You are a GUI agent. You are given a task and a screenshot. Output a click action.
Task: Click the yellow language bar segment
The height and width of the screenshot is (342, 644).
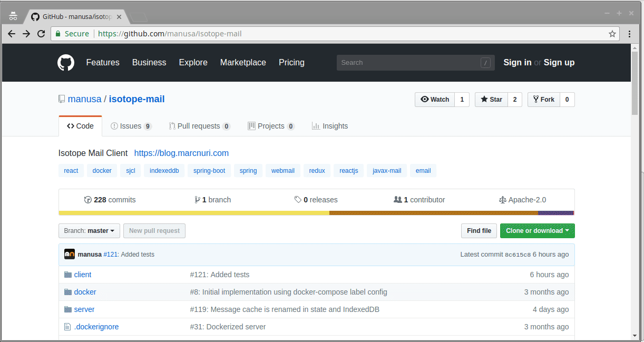click(194, 213)
